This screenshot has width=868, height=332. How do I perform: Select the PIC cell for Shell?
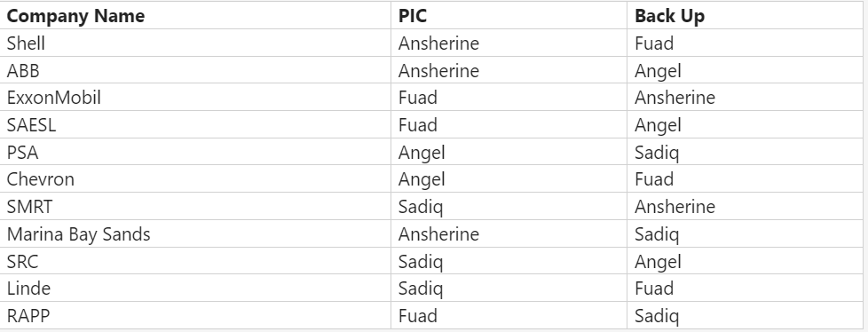509,43
